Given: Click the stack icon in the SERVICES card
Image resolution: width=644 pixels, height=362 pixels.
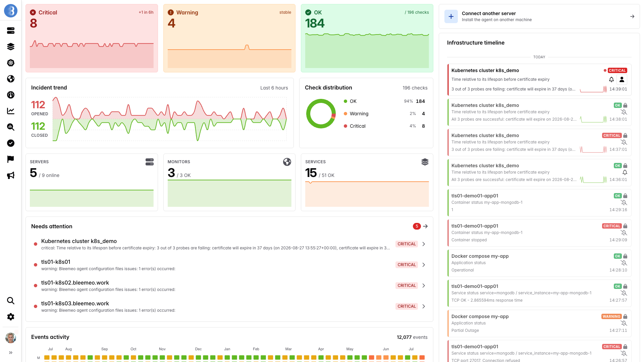Looking at the screenshot, I should pyautogui.click(x=425, y=162).
